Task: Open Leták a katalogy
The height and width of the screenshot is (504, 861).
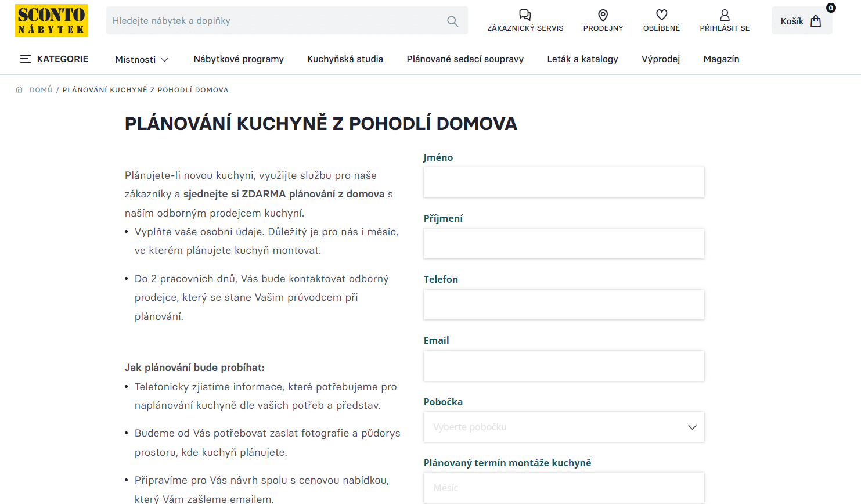Action: coord(582,59)
